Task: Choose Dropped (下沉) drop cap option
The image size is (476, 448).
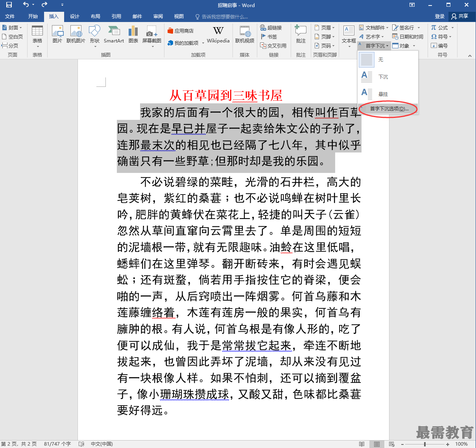Action: 388,77
